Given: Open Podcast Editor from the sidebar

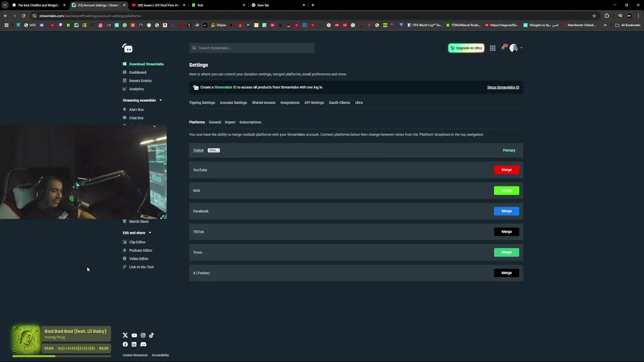Looking at the screenshot, I should point(140,250).
